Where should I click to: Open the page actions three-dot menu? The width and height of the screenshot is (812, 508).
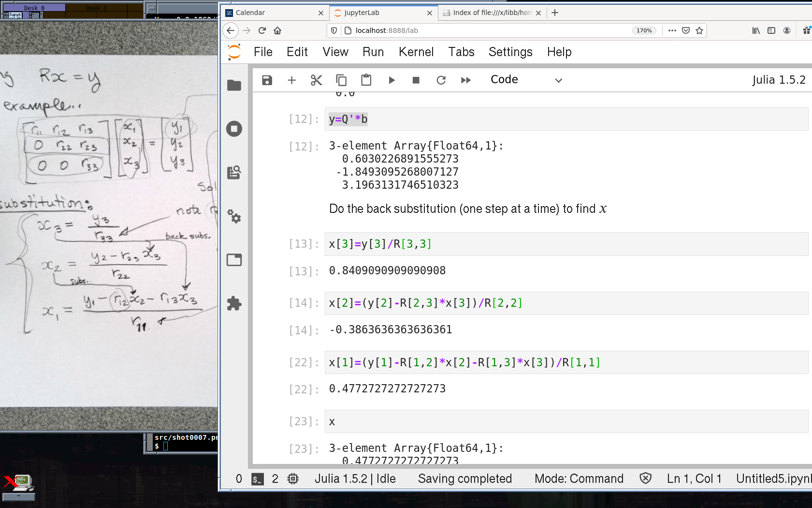point(672,30)
